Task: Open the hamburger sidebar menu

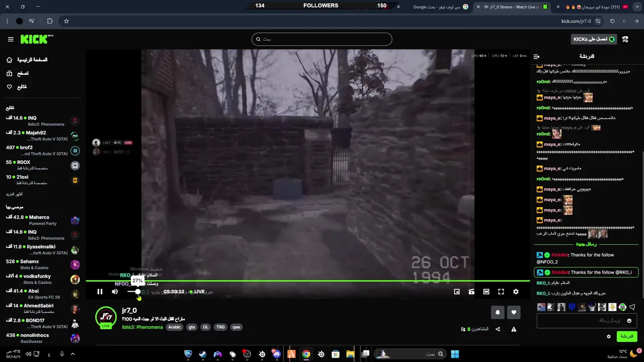Action: coord(11,39)
